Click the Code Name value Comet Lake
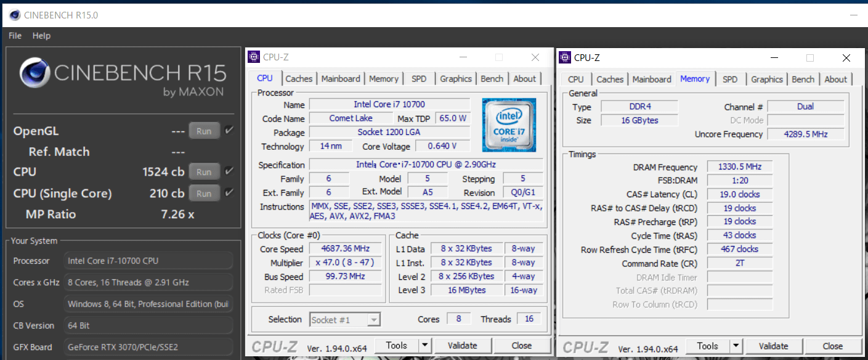868x360 pixels. 351,118
